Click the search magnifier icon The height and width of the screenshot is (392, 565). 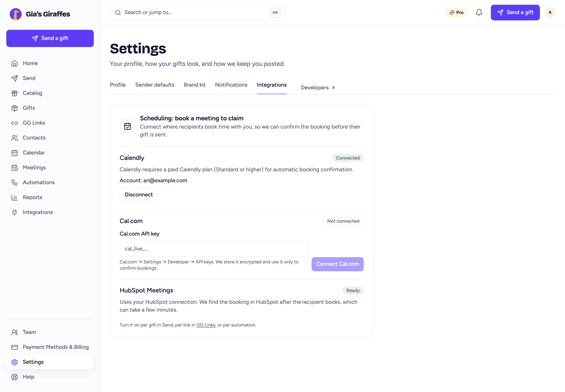tap(118, 13)
